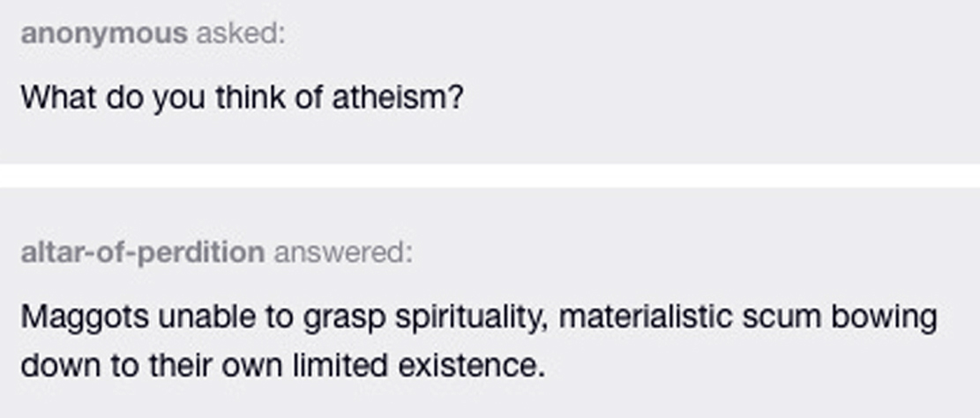Click the "answered:" label text
980x418 pixels.
pos(342,253)
